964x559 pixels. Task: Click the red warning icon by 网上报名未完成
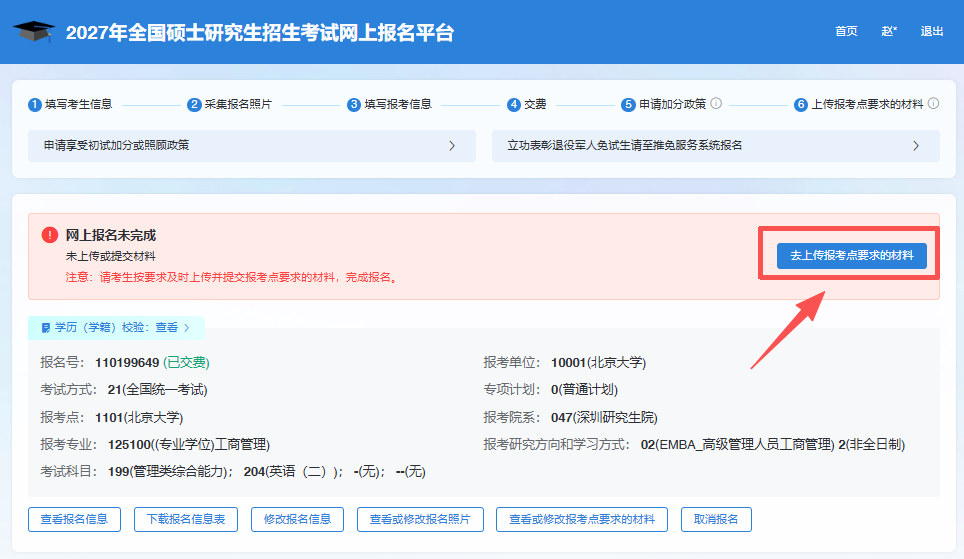point(50,235)
